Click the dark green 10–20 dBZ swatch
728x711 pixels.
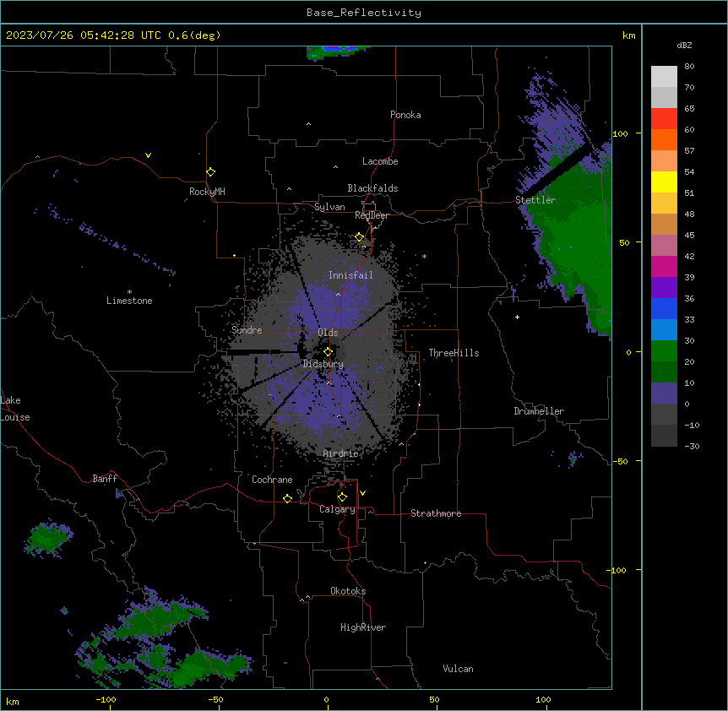(x=664, y=372)
